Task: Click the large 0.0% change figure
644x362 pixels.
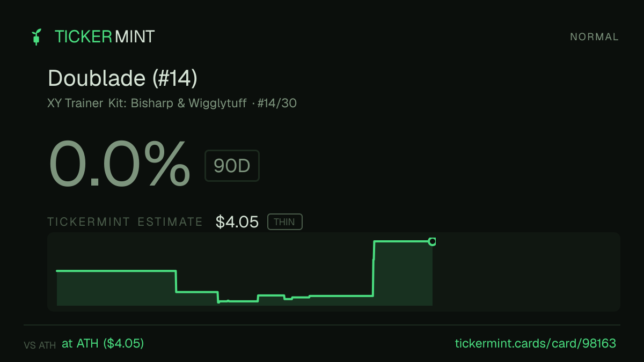Action: click(119, 164)
